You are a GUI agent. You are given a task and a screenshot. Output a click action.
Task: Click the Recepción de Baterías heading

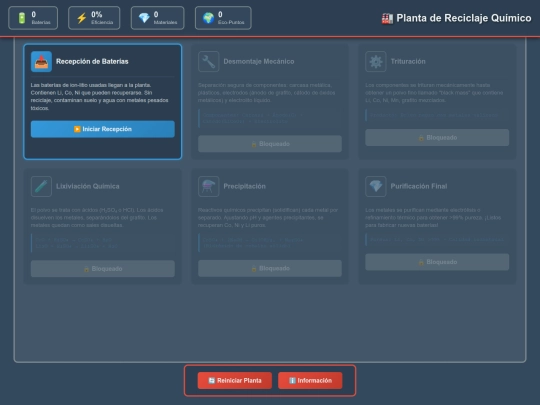(92, 62)
